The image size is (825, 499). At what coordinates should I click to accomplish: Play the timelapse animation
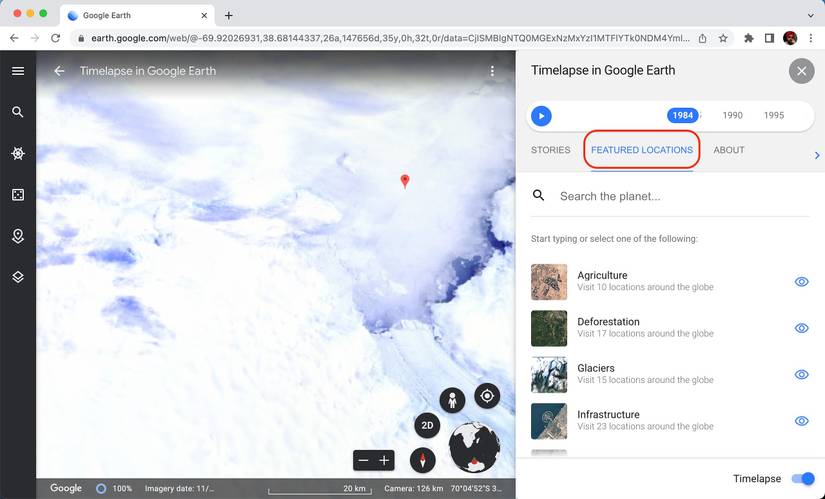tap(541, 116)
